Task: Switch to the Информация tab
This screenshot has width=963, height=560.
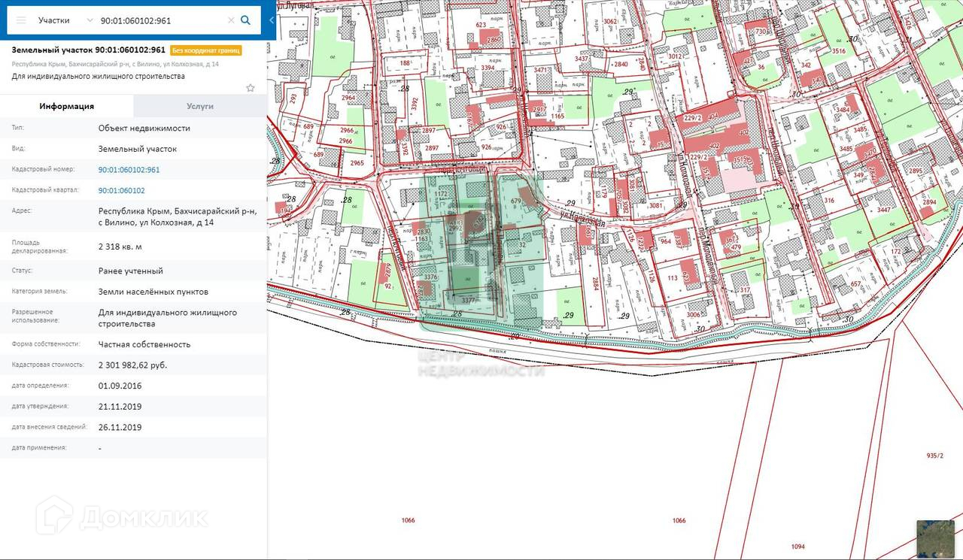Action: pos(67,106)
